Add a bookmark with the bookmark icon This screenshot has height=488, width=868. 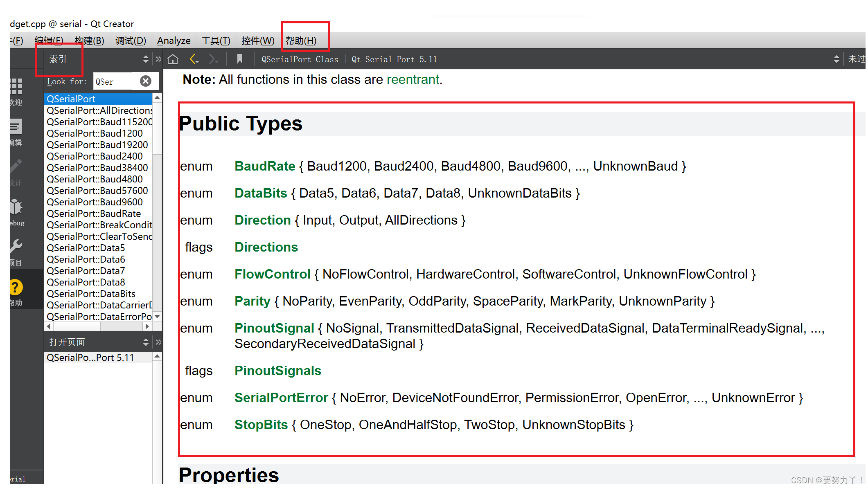coord(240,59)
